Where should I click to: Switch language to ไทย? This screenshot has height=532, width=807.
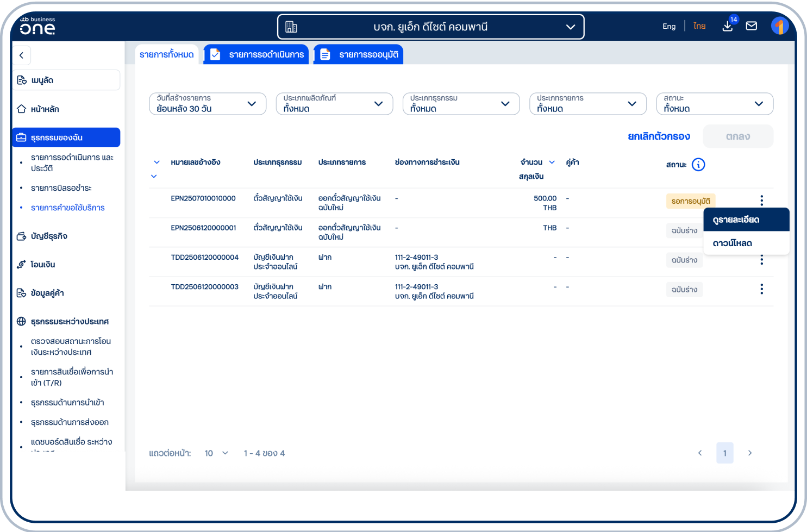coord(699,26)
